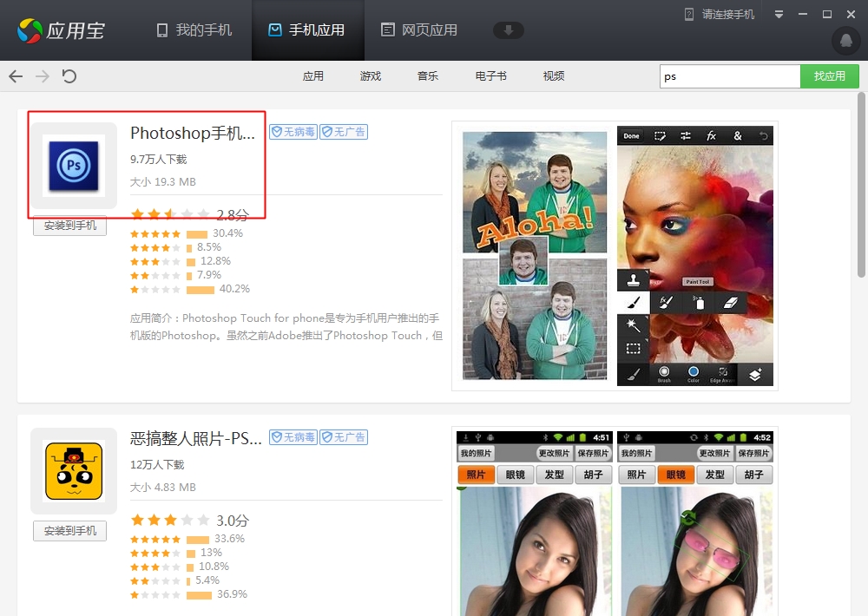Click 无广告 badge next to Photoshop
The height and width of the screenshot is (616, 868).
(x=344, y=132)
